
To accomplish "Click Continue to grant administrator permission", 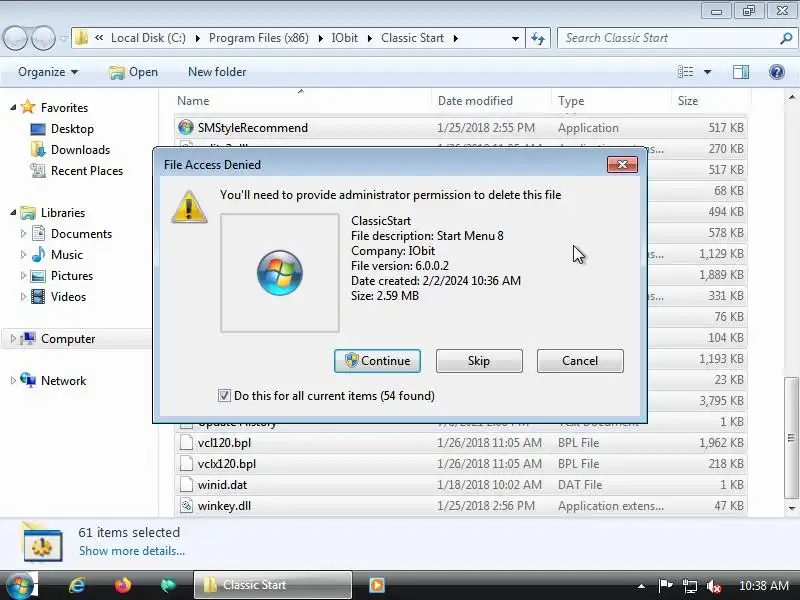I will coord(377,361).
